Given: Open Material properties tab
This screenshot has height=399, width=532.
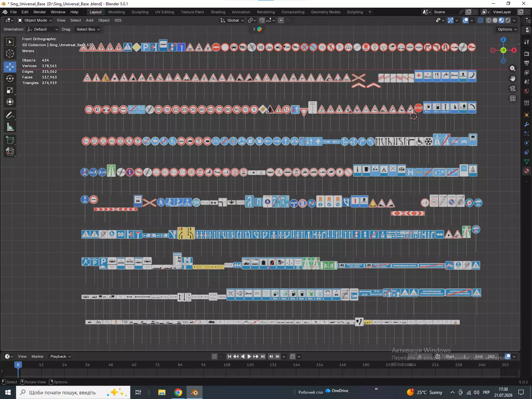Looking at the screenshot, I should 527,171.
